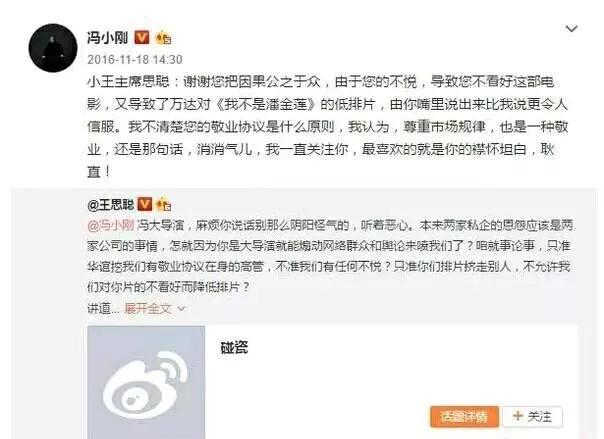Screen dimensions: 604x439
Task: Click 冯小刚's round profile avatar
Action: 53,48
